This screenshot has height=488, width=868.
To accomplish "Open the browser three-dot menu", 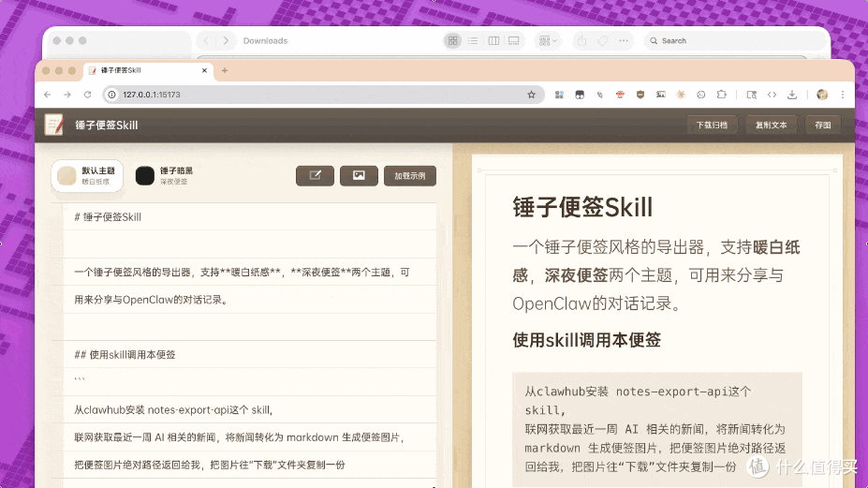I will (x=843, y=95).
